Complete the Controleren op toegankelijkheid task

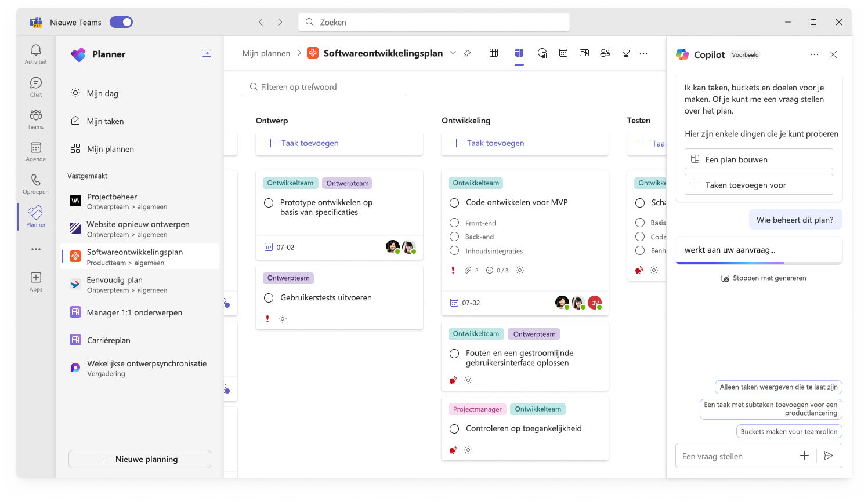pos(454,429)
